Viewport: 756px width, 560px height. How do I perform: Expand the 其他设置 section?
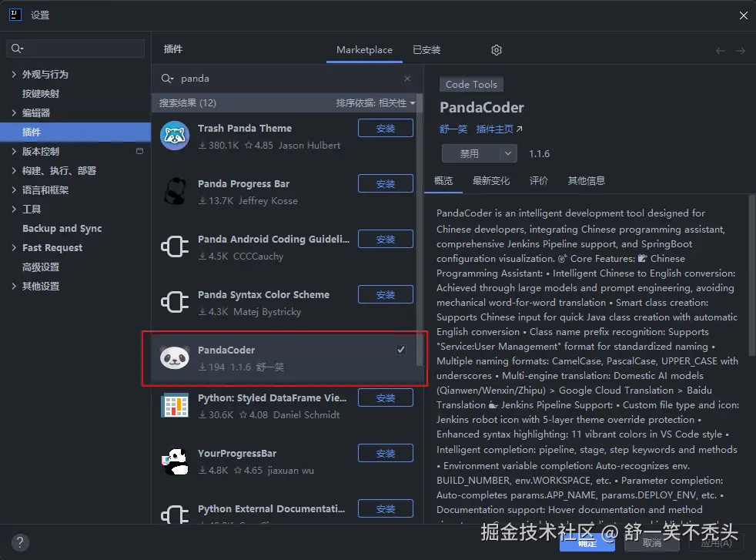[x=14, y=287]
